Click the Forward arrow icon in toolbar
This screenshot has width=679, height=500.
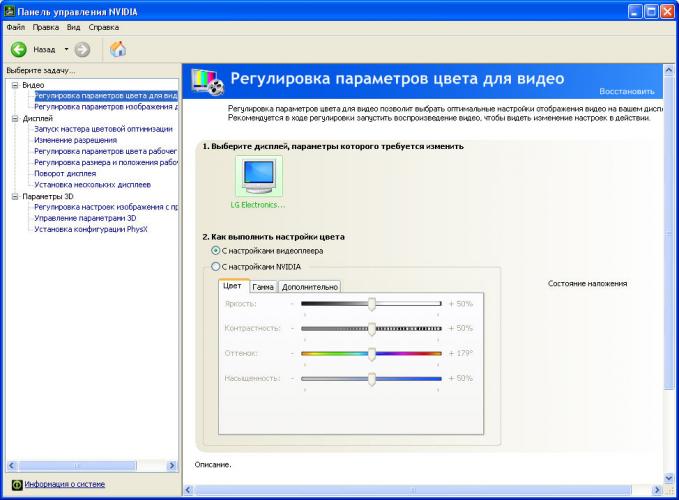[82, 49]
